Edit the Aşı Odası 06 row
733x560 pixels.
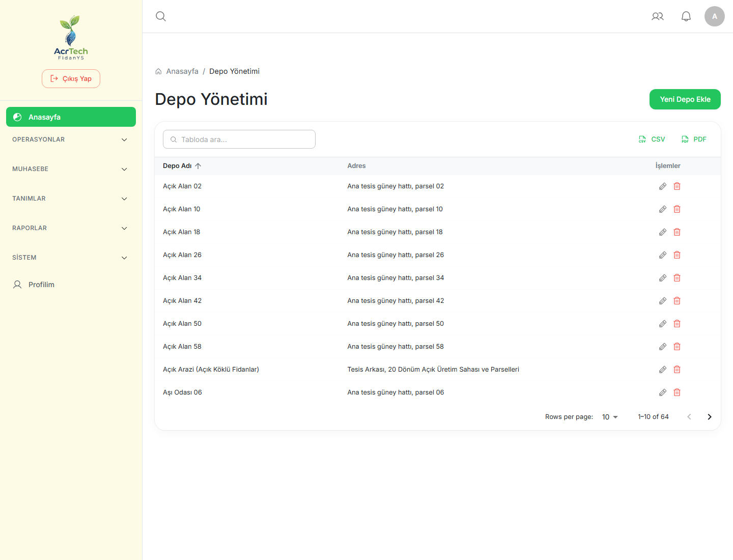point(663,393)
